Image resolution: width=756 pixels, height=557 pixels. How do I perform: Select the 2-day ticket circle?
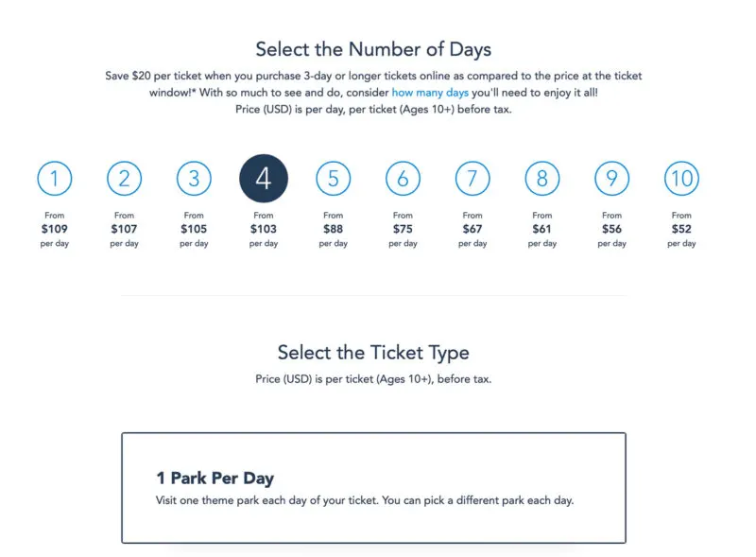(x=125, y=177)
